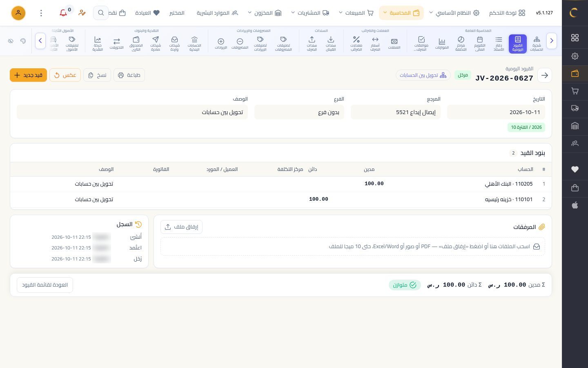The width and height of the screenshot is (588, 368).
Task: Open outgoing cheques (شيكات صادرة)
Action: (x=155, y=43)
